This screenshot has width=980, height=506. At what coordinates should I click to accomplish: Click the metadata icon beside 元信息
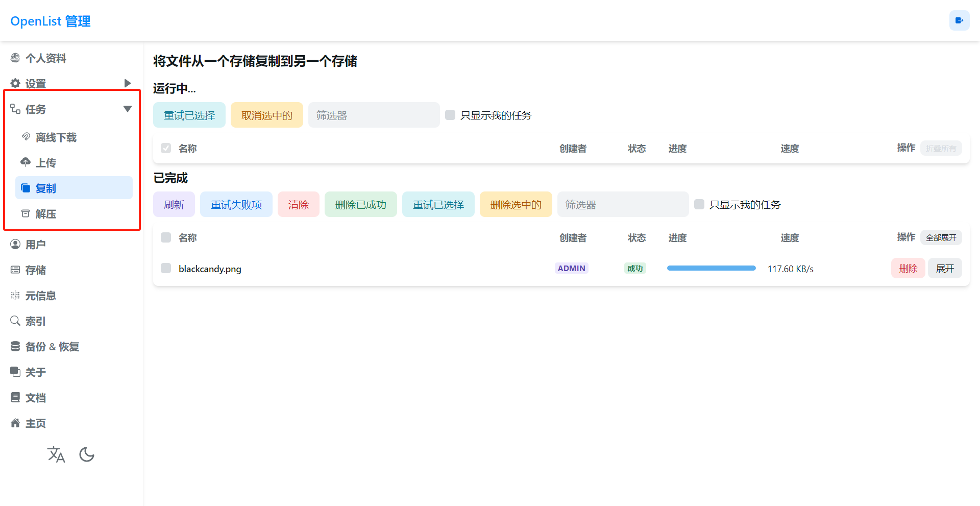click(15, 295)
